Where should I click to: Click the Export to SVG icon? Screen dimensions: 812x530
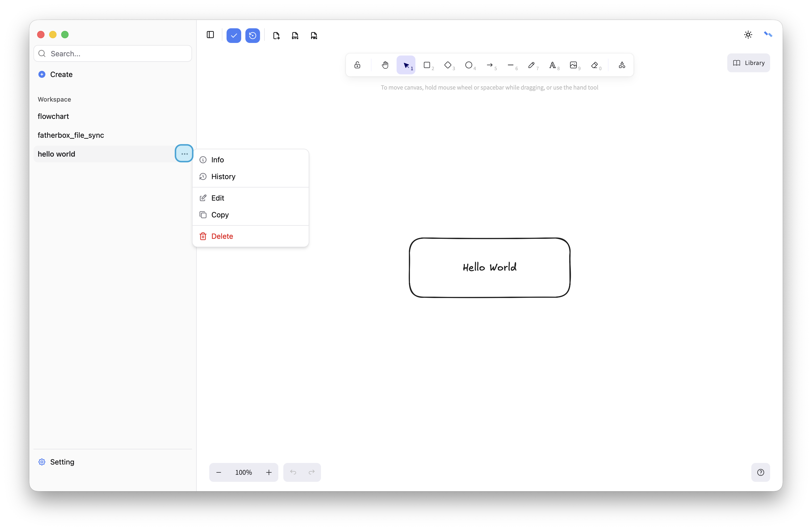295,36
